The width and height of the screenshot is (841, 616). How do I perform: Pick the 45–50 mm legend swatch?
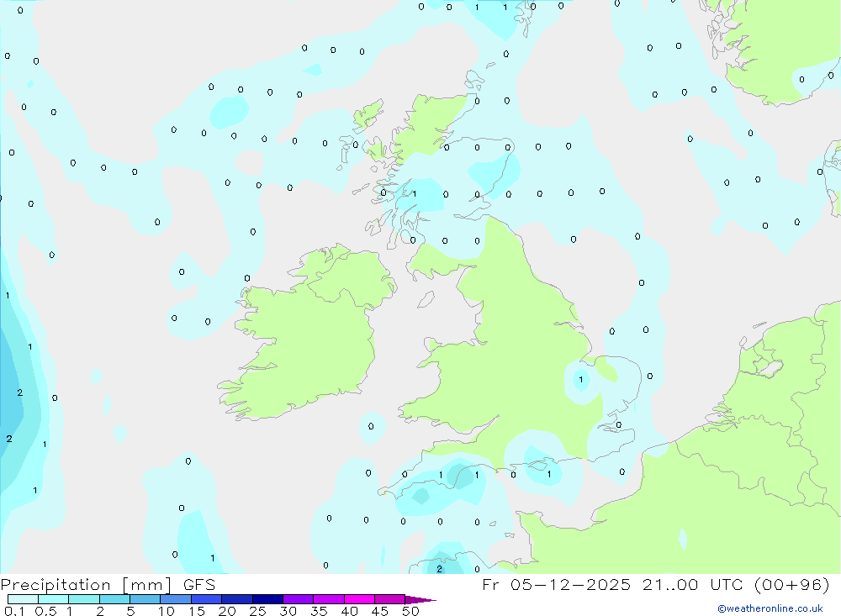[390, 599]
